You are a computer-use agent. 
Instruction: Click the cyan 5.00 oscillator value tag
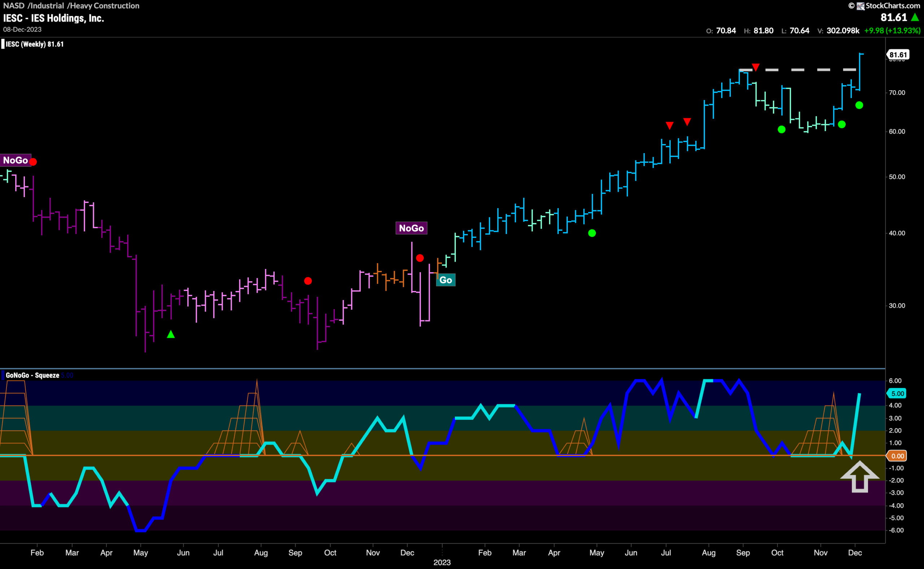[898, 394]
